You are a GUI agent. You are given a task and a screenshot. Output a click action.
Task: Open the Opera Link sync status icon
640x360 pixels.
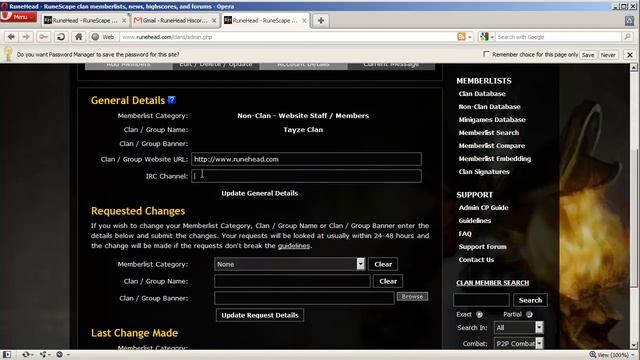27,355
